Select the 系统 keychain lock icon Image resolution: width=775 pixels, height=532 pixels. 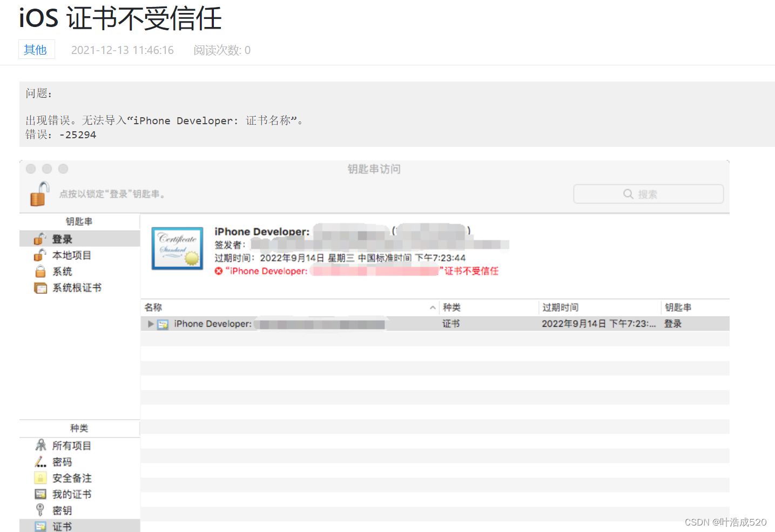pyautogui.click(x=40, y=271)
